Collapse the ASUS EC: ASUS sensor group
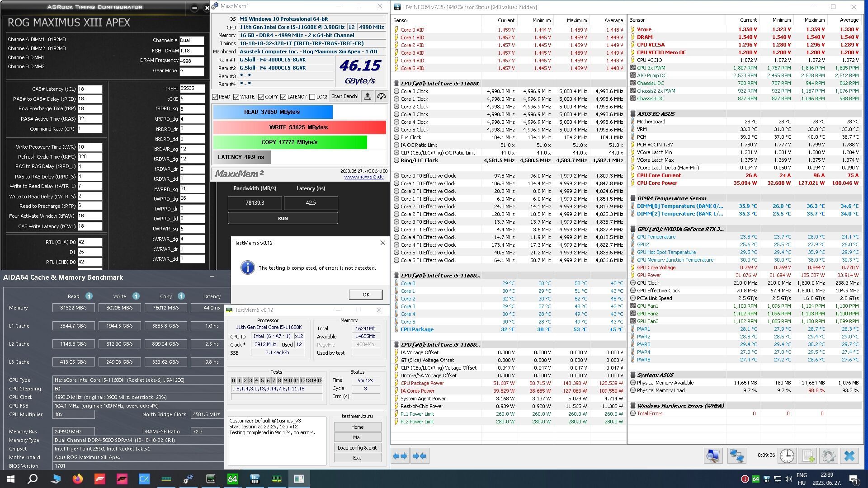This screenshot has height=488, width=868. (633, 114)
